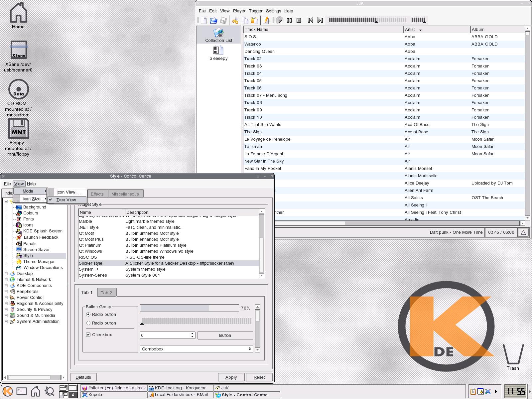The height and width of the screenshot is (399, 532).
Task: Skip to the next track in JuK
Action: tap(320, 21)
